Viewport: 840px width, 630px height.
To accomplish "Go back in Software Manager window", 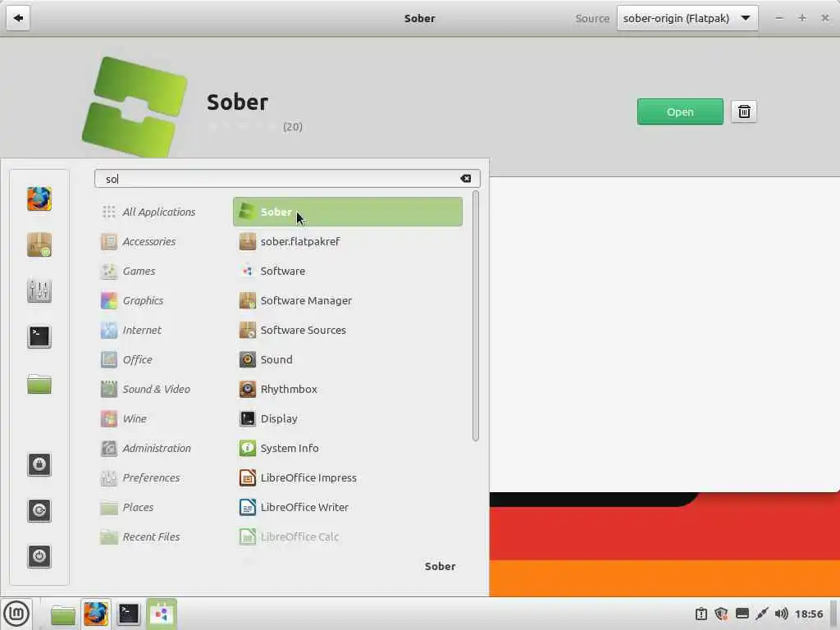I will 18,18.
